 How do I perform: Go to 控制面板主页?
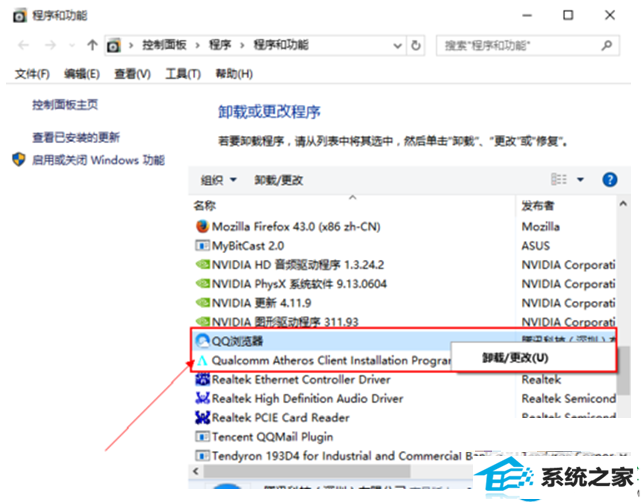[65, 105]
